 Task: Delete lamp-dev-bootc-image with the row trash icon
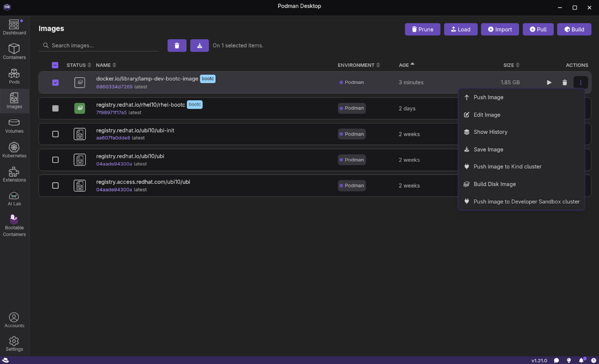click(x=564, y=83)
